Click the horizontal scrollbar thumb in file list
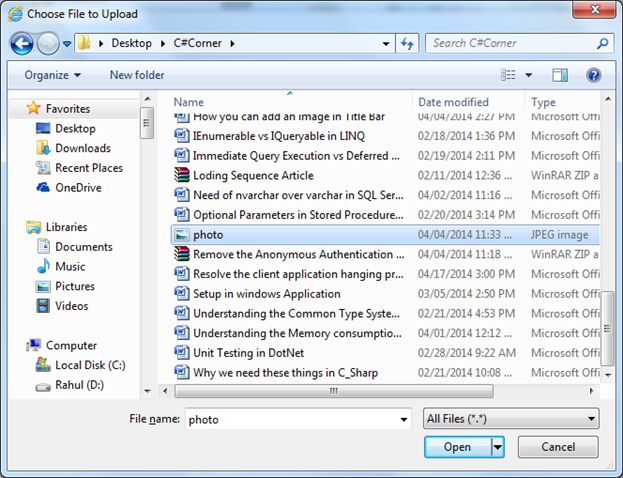 coord(333,391)
